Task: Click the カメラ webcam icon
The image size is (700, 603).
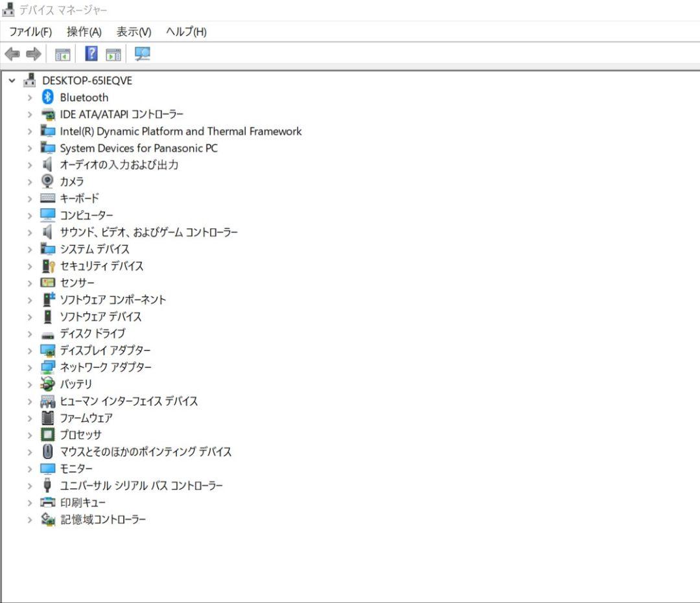Action: point(47,182)
